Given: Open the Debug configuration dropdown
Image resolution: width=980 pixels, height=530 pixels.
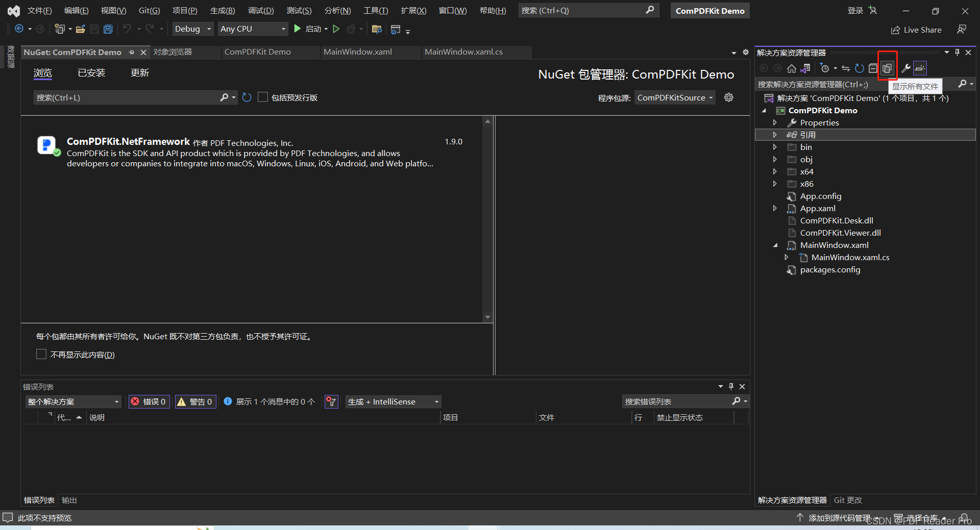Looking at the screenshot, I should (192, 29).
